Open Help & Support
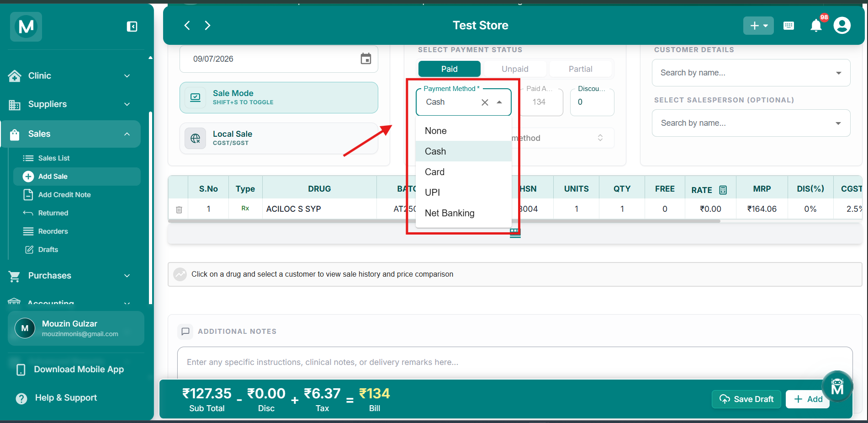The height and width of the screenshot is (423, 868). point(57,398)
